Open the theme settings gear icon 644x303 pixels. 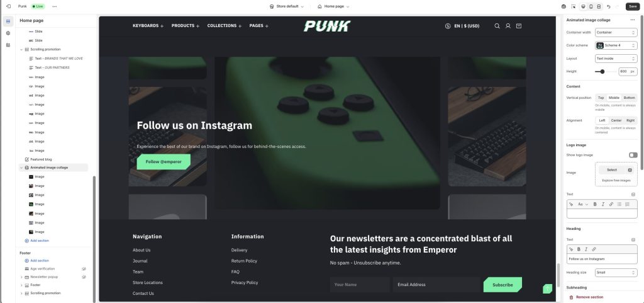(x=8, y=33)
